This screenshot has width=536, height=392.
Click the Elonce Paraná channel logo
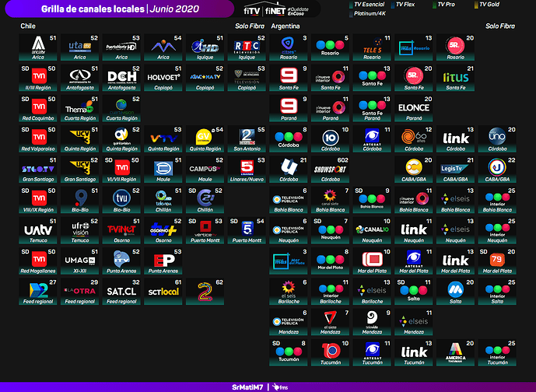(414, 107)
